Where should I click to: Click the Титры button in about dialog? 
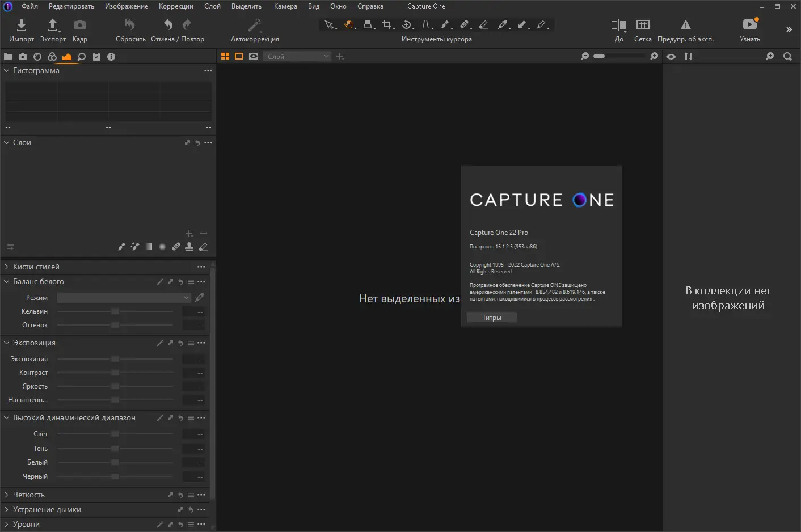(491, 317)
